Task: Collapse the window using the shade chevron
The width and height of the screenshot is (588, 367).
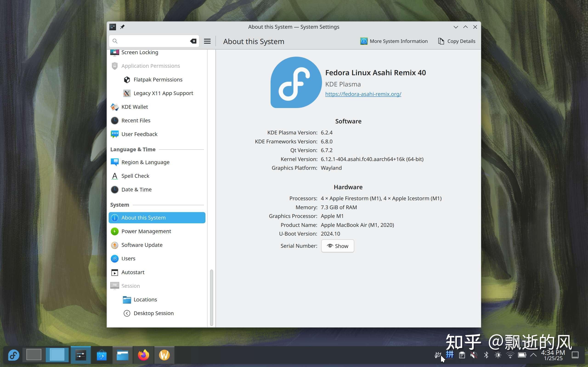Action: click(x=455, y=27)
